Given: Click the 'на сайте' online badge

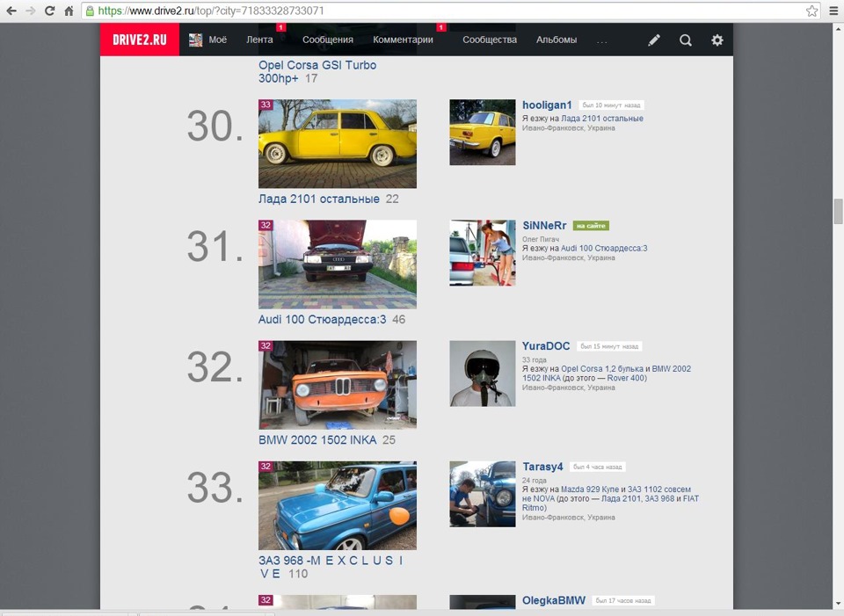Looking at the screenshot, I should 591,226.
